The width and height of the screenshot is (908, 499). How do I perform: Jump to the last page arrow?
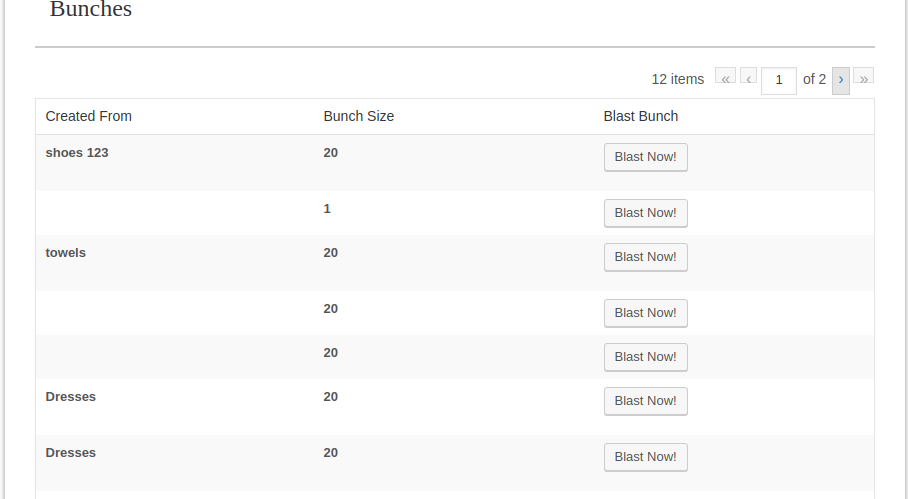[863, 79]
